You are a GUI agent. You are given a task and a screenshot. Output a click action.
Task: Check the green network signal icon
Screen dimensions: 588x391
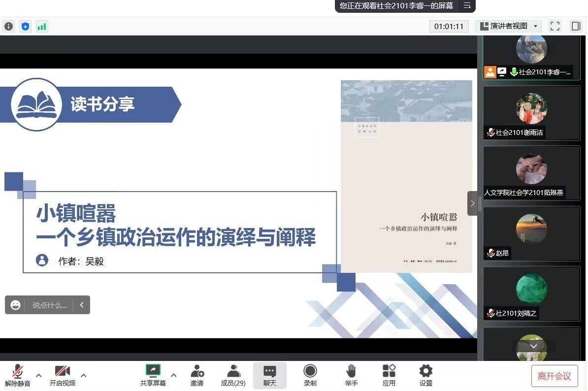(x=41, y=27)
